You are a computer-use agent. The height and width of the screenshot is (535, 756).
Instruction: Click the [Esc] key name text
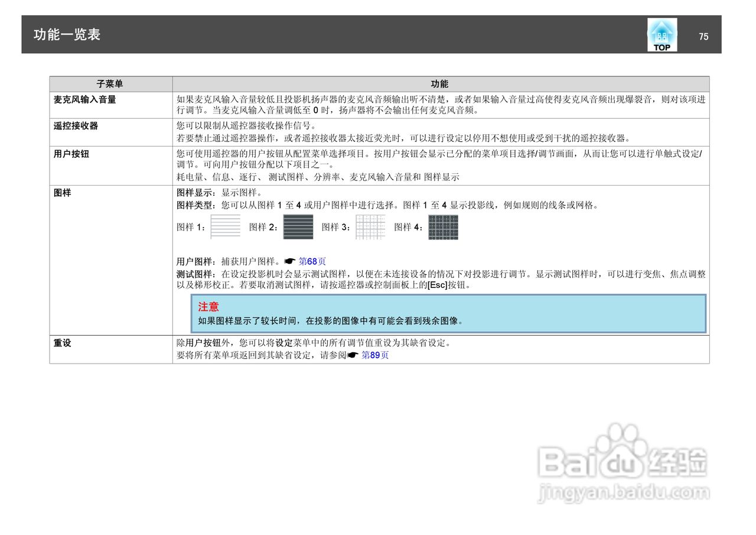pos(437,285)
